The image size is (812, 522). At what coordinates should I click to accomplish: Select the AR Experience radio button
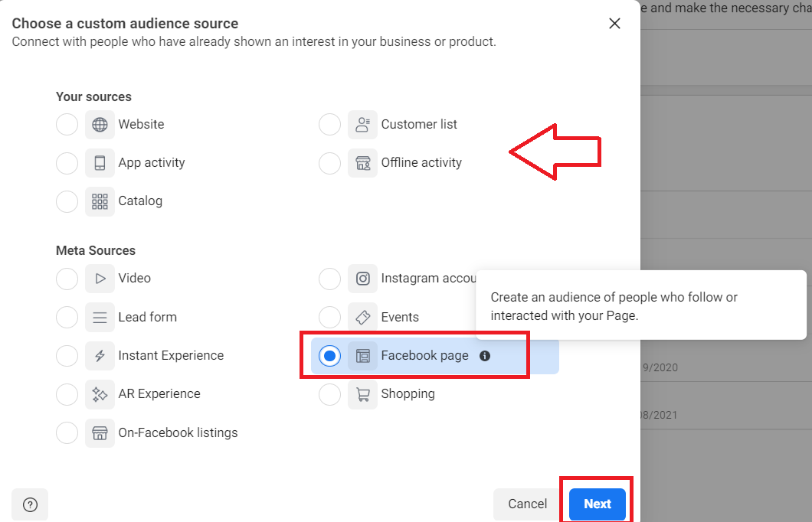[x=67, y=394]
